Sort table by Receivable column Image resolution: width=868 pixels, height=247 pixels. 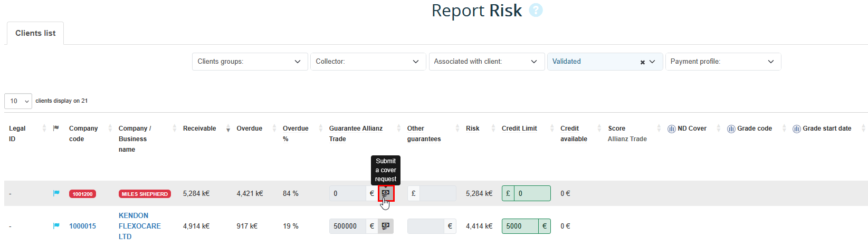click(199, 129)
